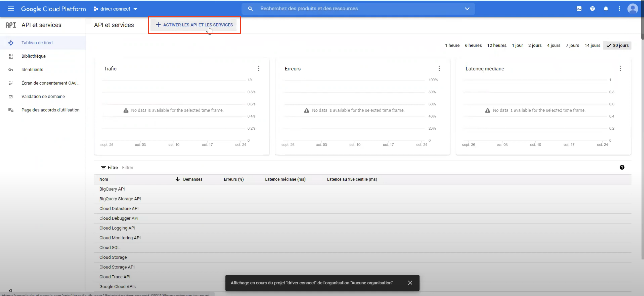
Task: Collapse the sidebar navigation panel
Action: tap(11, 290)
